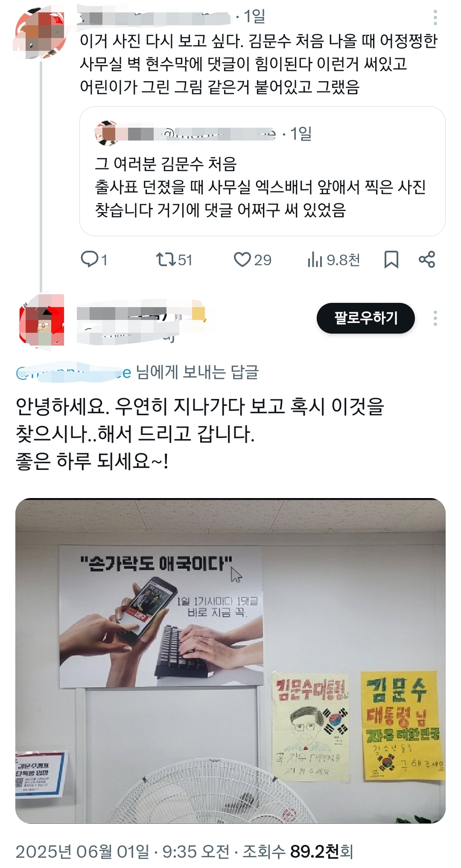Expand the top tweet text starting 이거 사진
461x868 pixels.
coord(259,64)
